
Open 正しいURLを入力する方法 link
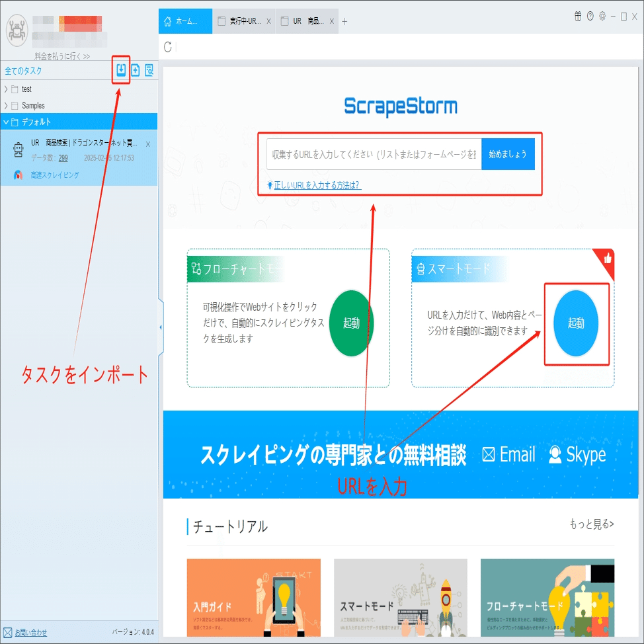click(x=317, y=185)
